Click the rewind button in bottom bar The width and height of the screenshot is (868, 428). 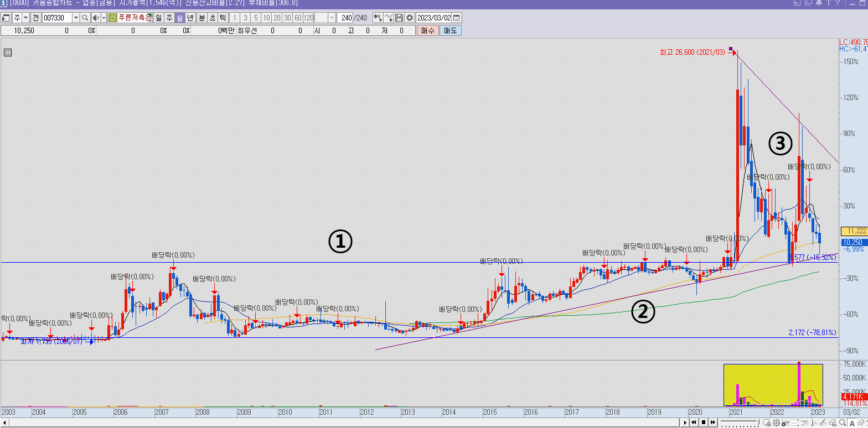[694, 422]
